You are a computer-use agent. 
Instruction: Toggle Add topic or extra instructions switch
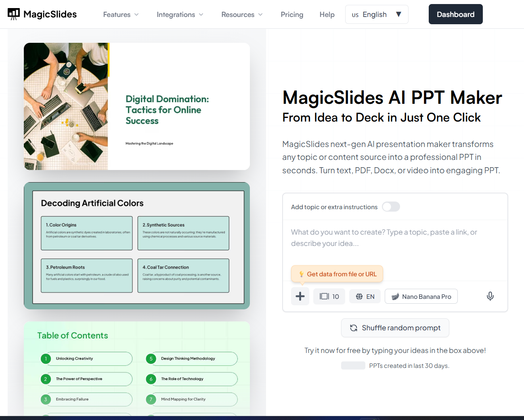coord(391,207)
